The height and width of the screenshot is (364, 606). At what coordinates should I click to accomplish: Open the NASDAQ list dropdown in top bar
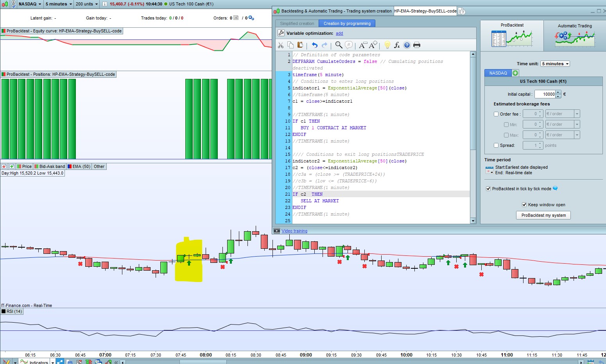(30, 4)
